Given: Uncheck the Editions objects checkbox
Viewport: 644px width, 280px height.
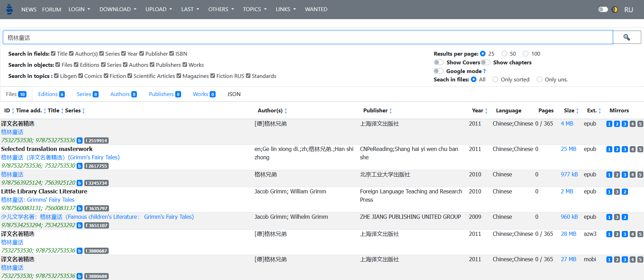Looking at the screenshot, I should [76, 65].
